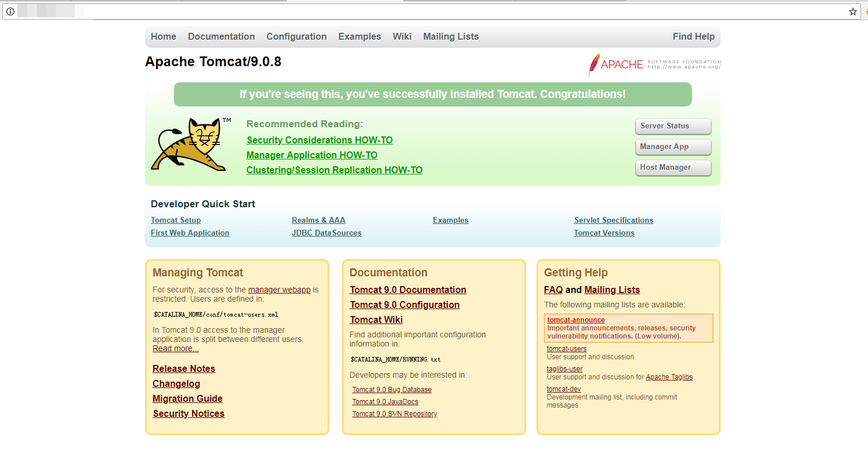This screenshot has width=868, height=464.
Task: Open the Security Notices link
Action: pyautogui.click(x=188, y=414)
